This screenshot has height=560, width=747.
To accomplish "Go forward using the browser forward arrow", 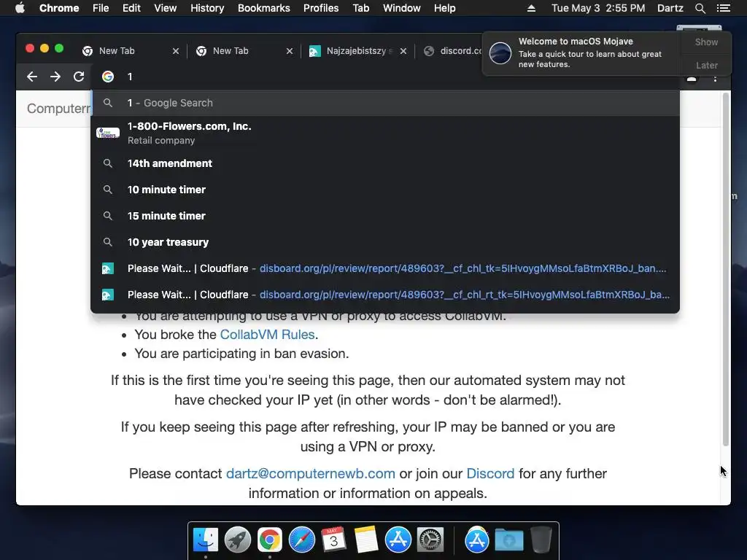I will (55, 77).
